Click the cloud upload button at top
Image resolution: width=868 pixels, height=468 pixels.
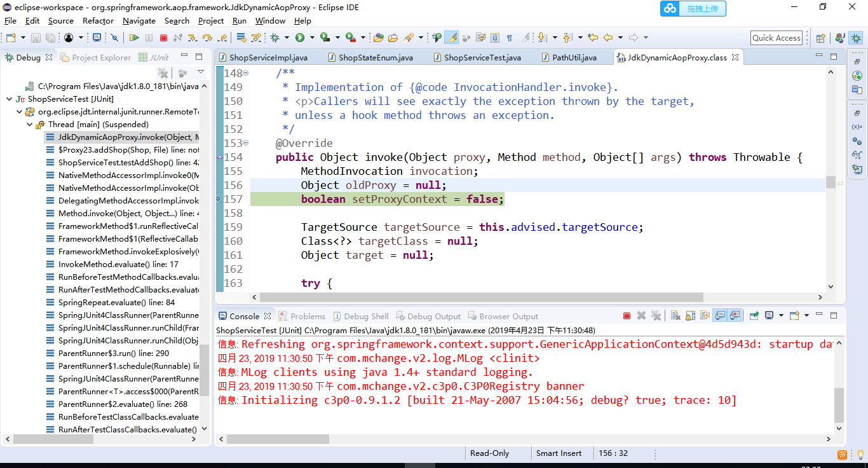click(693, 8)
